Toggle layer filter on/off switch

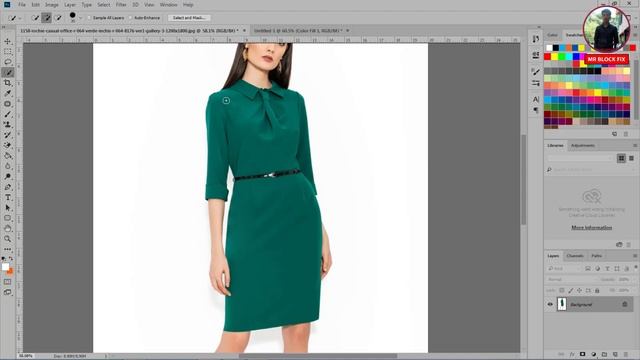(x=636, y=268)
